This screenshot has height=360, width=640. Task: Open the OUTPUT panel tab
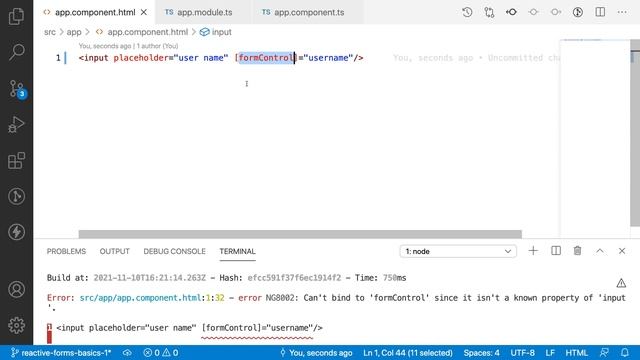click(114, 251)
